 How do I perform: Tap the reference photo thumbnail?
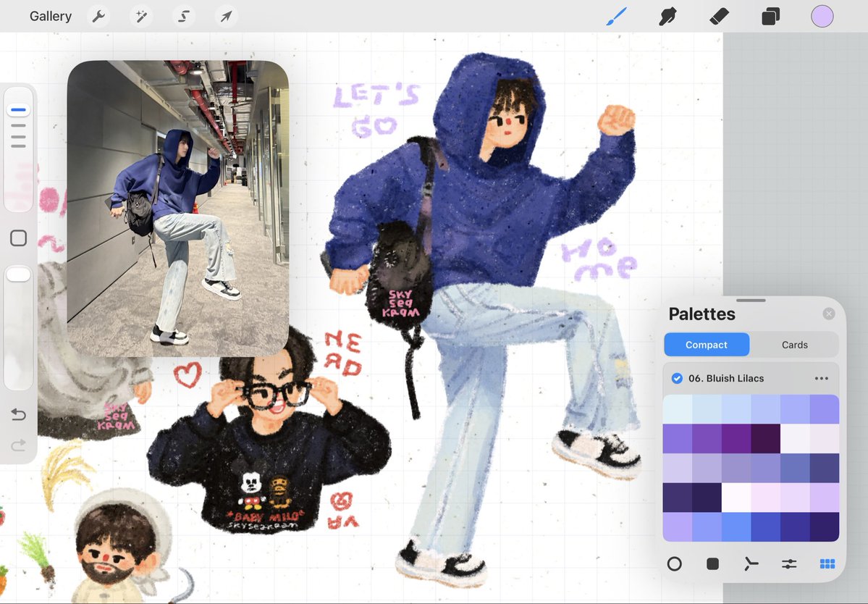coord(177,208)
